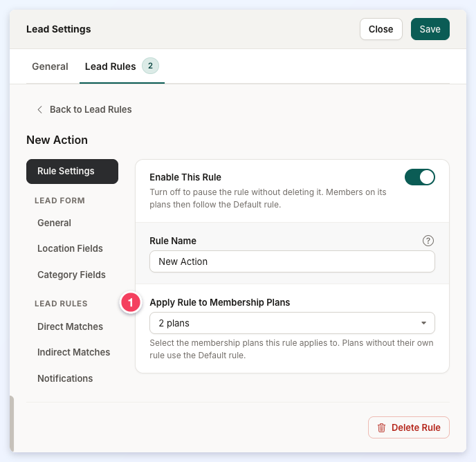Click the back chevron arrow icon
The height and width of the screenshot is (462, 476).
(x=39, y=109)
